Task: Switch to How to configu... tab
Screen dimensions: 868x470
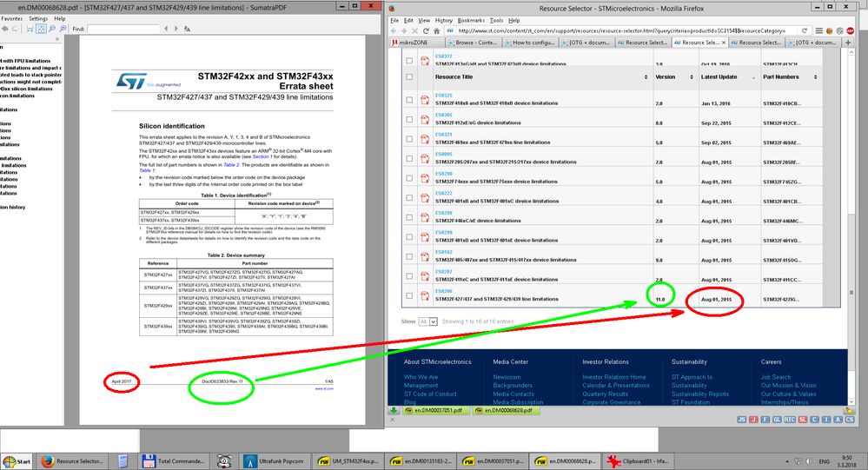Action: click(530, 43)
